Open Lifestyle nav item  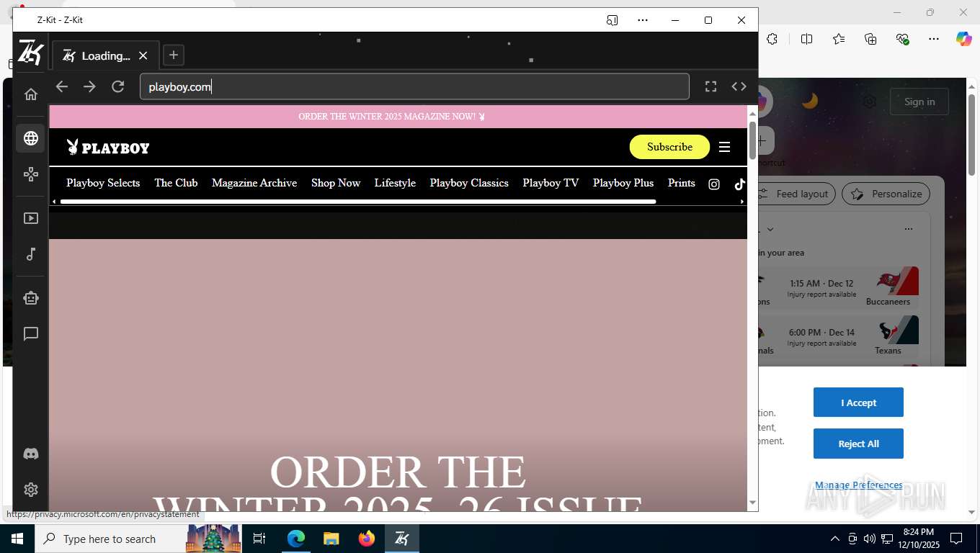pos(395,183)
